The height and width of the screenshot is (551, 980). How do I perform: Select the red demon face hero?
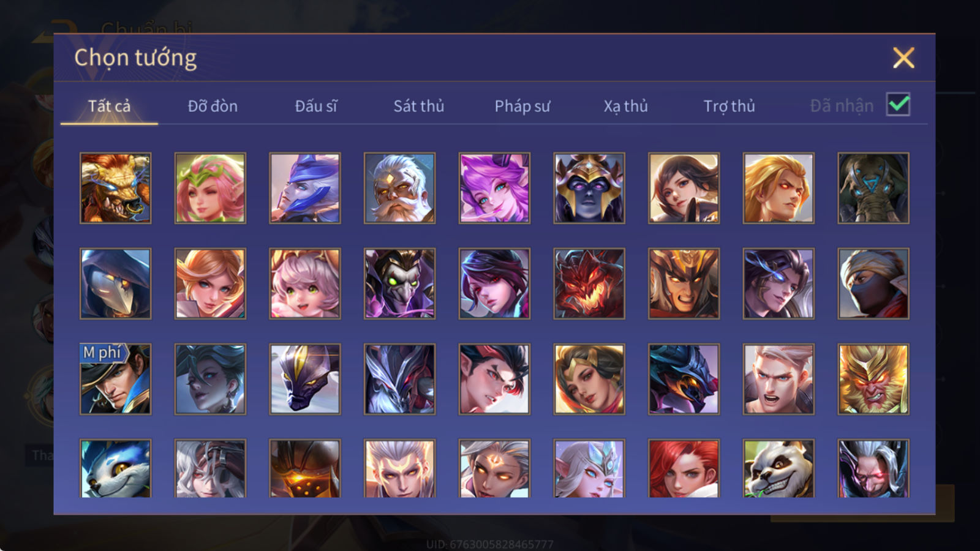(589, 283)
